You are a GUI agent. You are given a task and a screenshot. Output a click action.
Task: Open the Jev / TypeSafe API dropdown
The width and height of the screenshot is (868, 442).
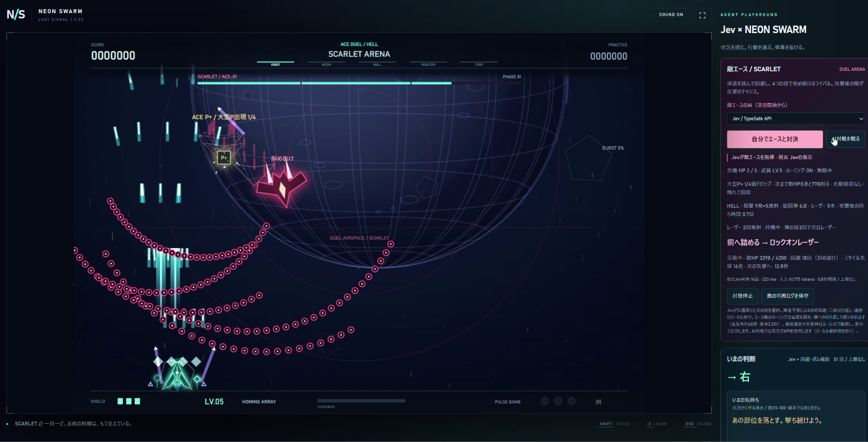[796, 119]
